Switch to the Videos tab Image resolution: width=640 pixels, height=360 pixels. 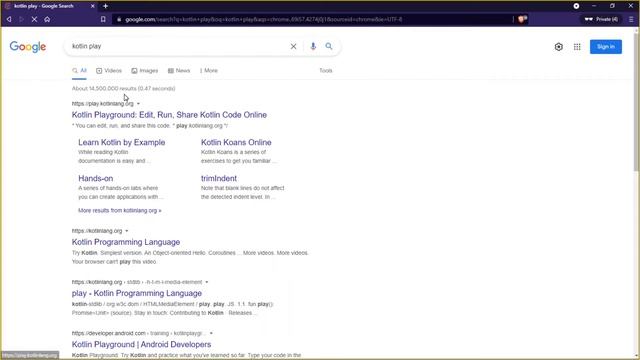pyautogui.click(x=109, y=71)
